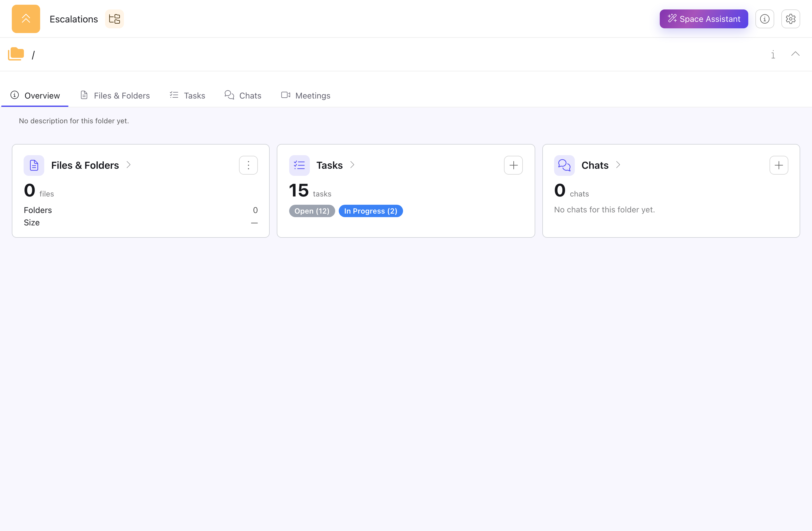This screenshot has width=812, height=531.
Task: Click the '15 tasks' count
Action: [x=310, y=191]
